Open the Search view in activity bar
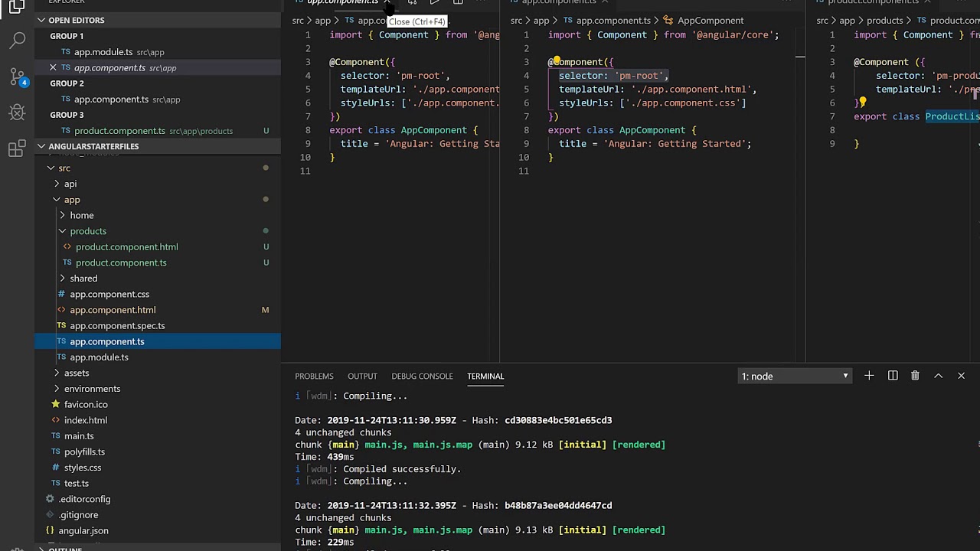This screenshot has width=980, height=551. (17, 39)
